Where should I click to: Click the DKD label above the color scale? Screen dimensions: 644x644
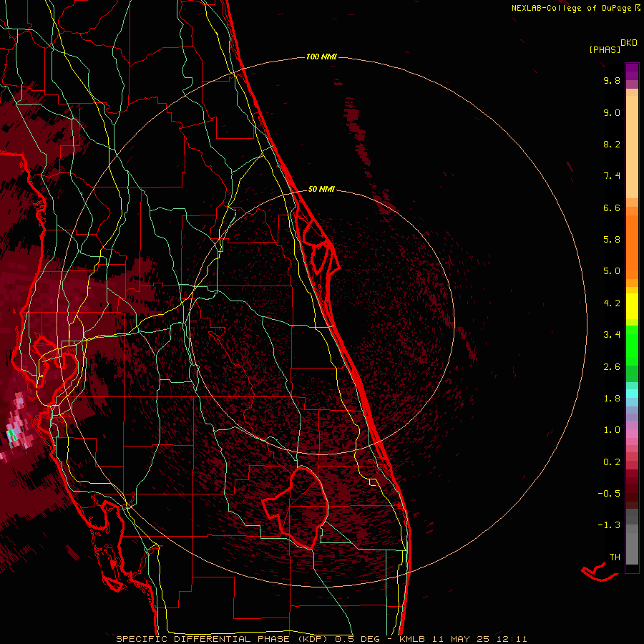click(628, 43)
